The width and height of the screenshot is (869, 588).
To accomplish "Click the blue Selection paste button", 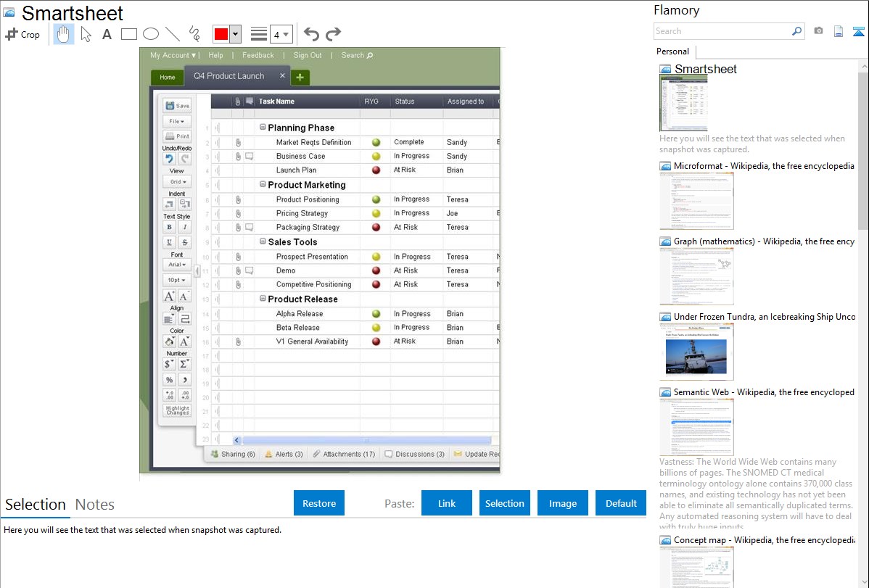I will (x=504, y=503).
